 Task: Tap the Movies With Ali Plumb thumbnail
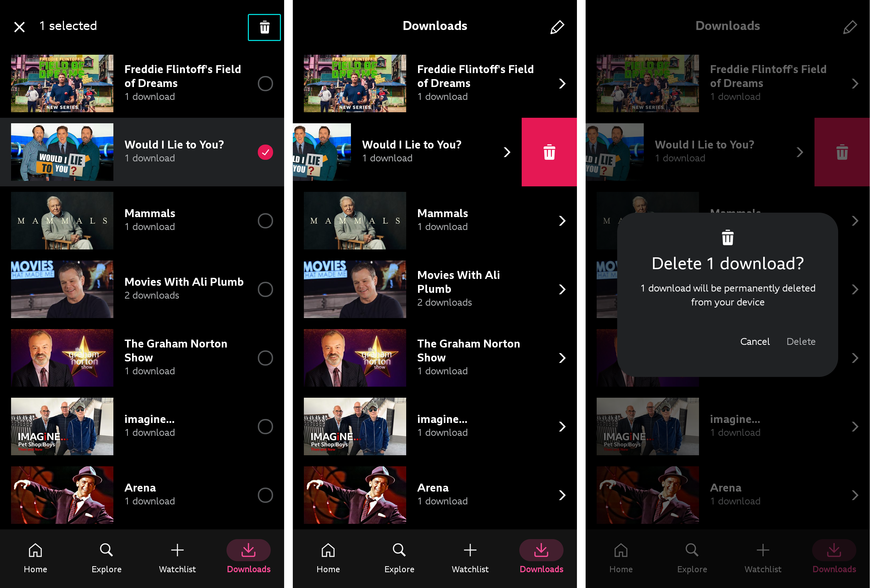[355, 289]
